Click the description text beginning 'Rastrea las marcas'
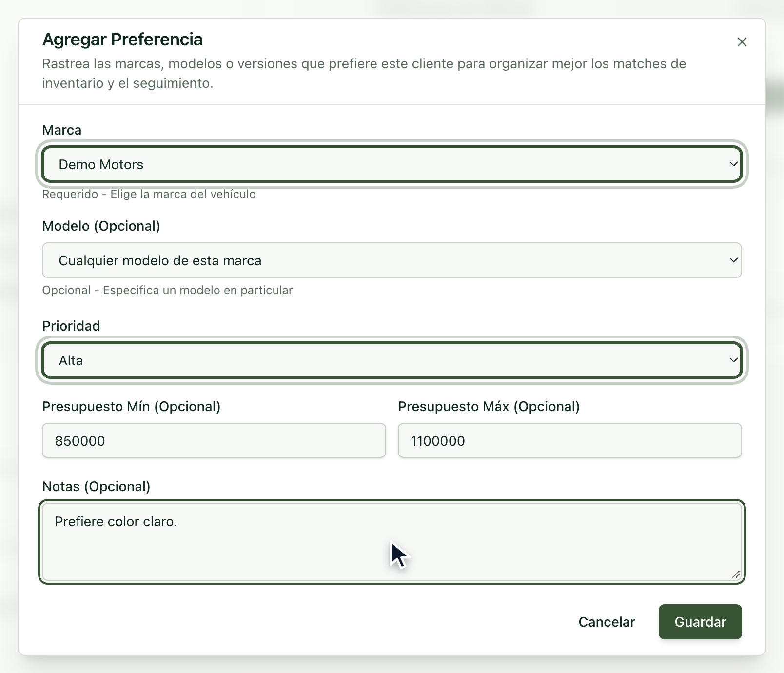 click(x=364, y=74)
